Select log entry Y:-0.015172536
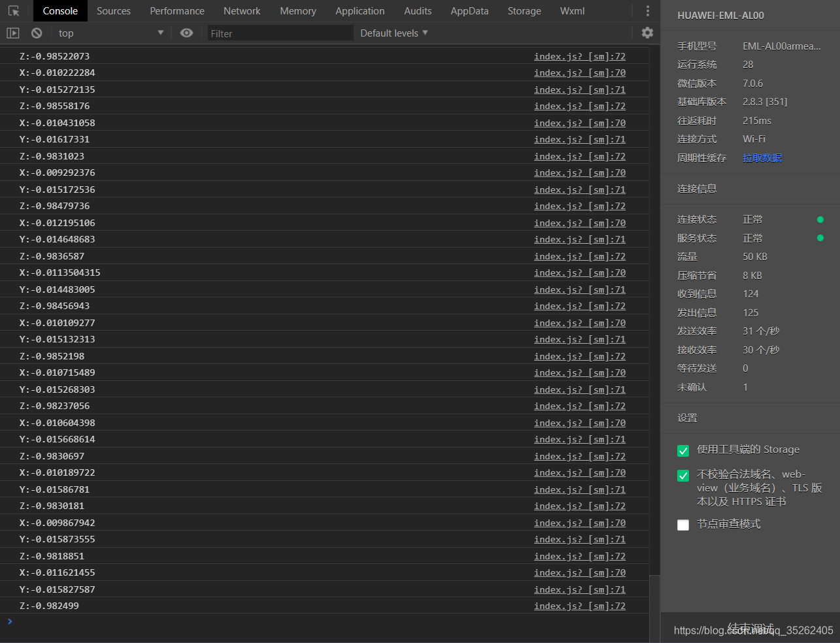840x643 pixels. pos(58,190)
